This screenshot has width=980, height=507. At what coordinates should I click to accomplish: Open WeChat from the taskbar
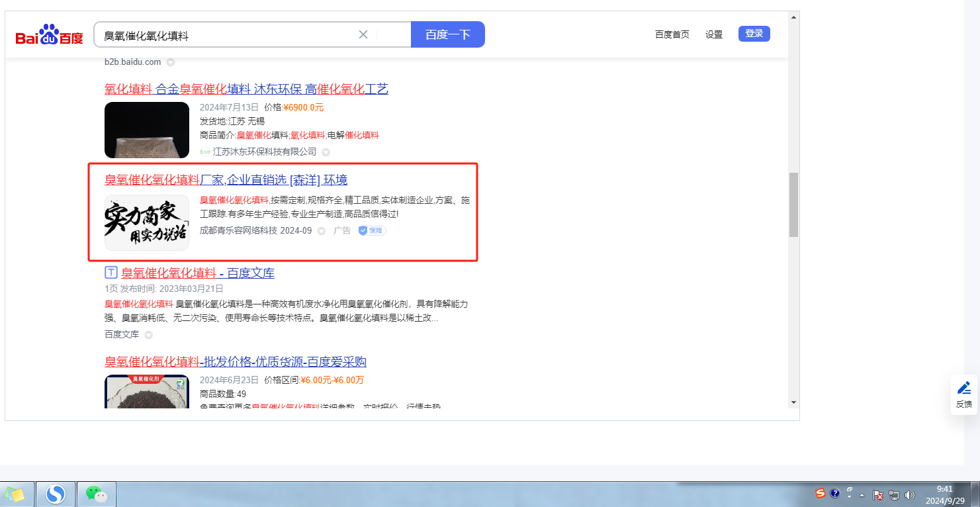coord(97,494)
